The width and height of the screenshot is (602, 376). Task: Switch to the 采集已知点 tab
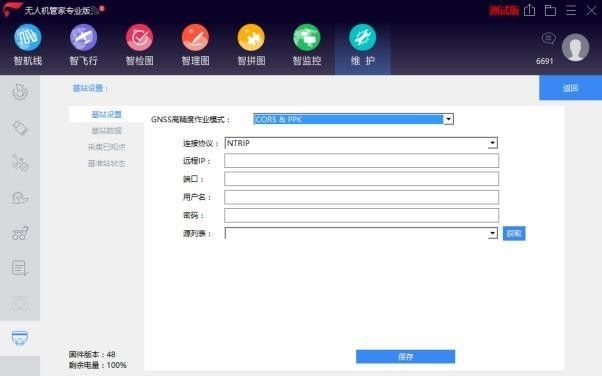[x=106, y=147]
